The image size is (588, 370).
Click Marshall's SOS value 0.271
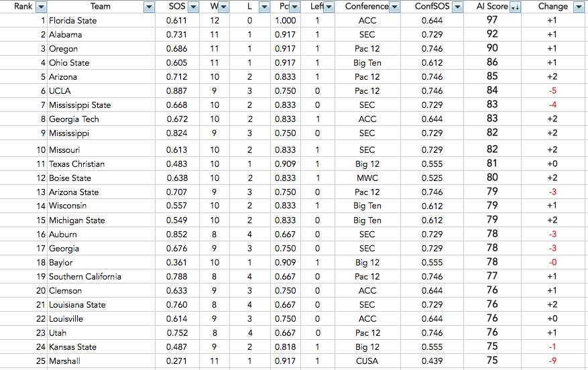(x=176, y=361)
